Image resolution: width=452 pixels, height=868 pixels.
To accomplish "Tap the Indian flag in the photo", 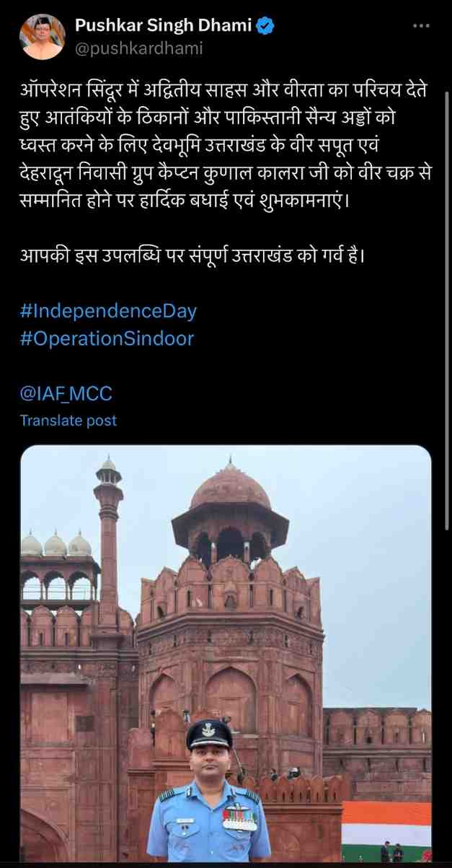I will click(386, 825).
